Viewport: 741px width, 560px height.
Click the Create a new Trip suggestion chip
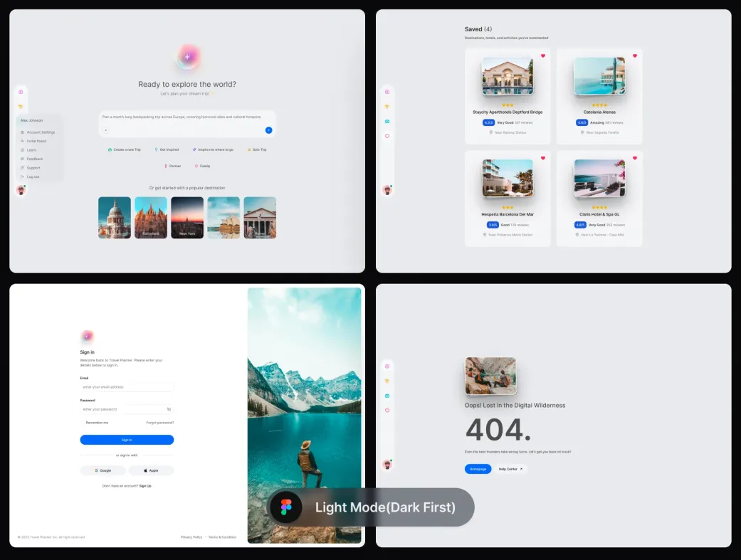125,149
